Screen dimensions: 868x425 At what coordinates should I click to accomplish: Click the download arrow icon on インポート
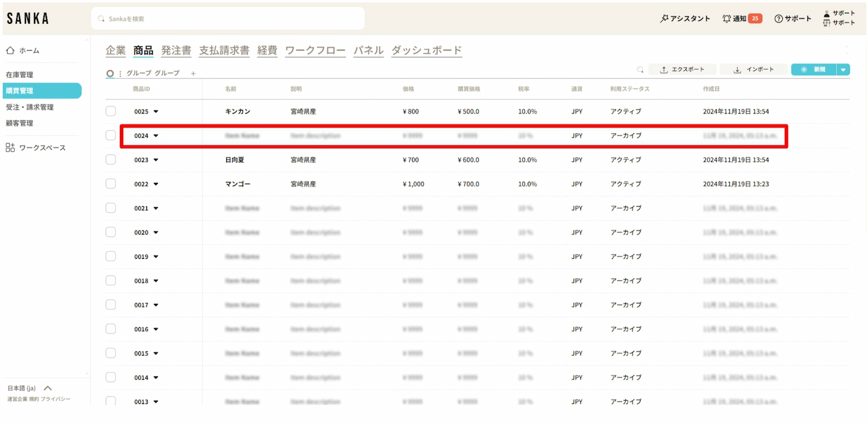pyautogui.click(x=737, y=69)
